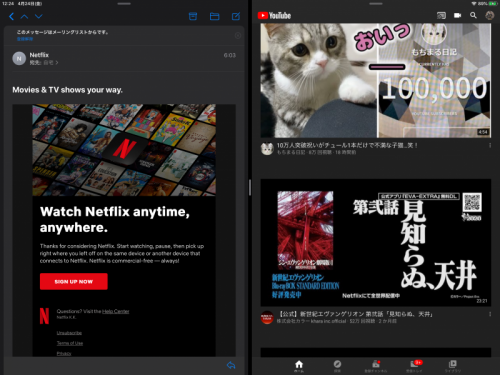The width and height of the screenshot is (500, 375).
Task: Go back to the Mail inbox list
Action: [x=11, y=16]
